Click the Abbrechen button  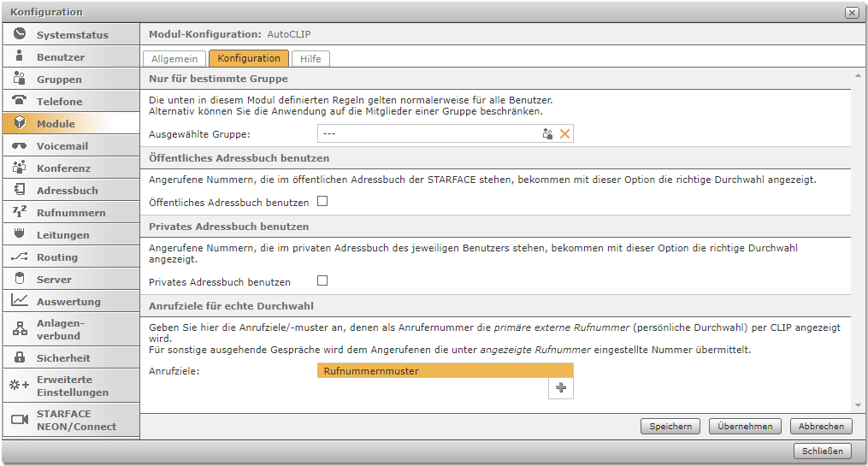click(x=821, y=426)
